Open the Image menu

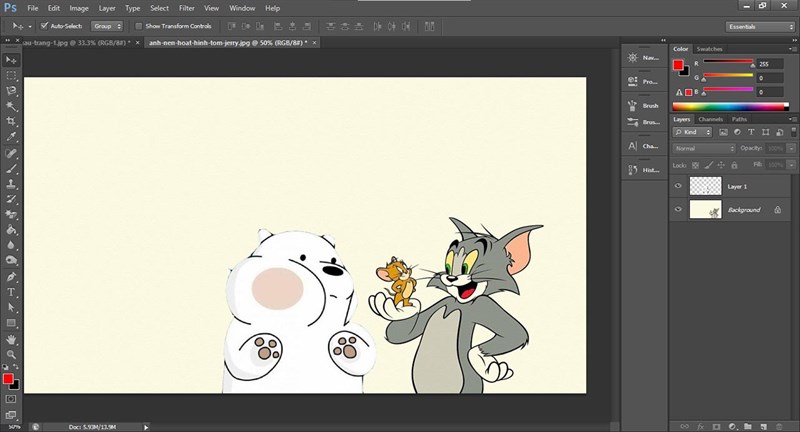coord(79,8)
